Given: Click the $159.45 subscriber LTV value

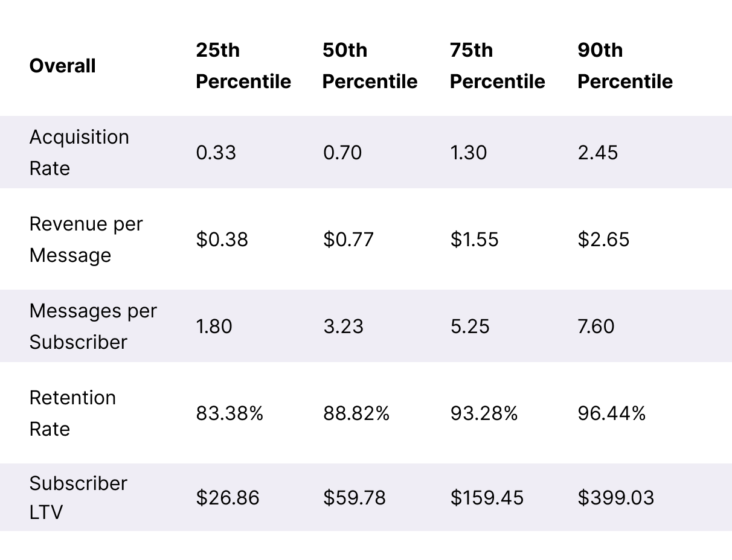Looking at the screenshot, I should [487, 498].
